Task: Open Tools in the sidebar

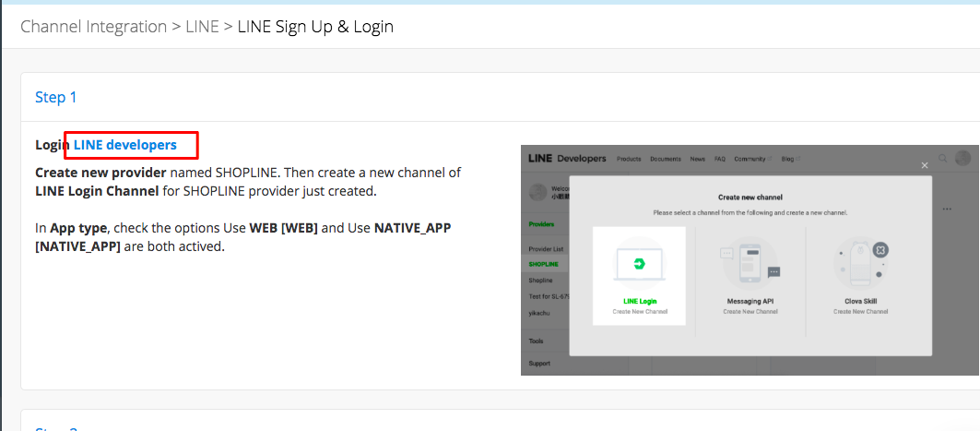Action: (x=536, y=341)
